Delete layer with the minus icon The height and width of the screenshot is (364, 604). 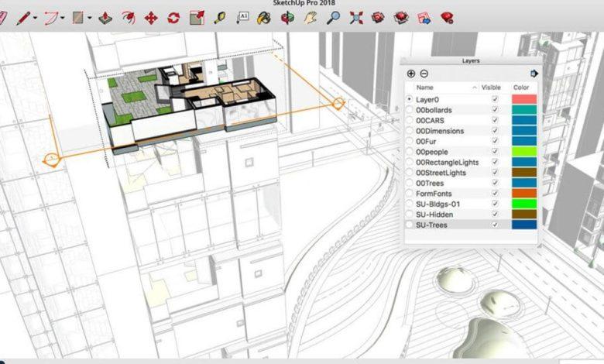tap(424, 74)
